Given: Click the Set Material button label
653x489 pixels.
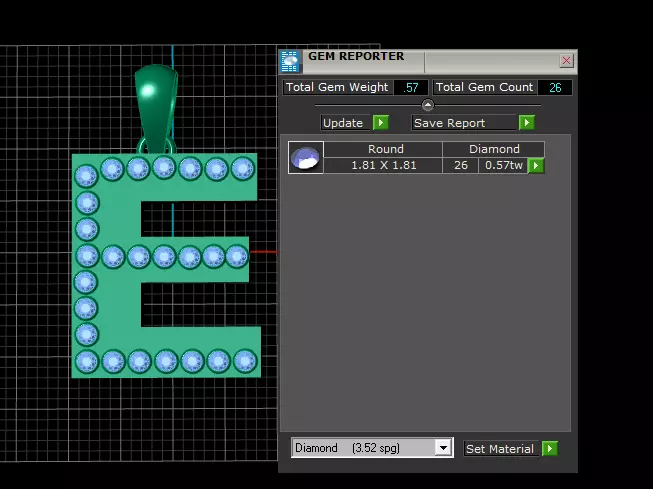Looking at the screenshot, I should 500,449.
